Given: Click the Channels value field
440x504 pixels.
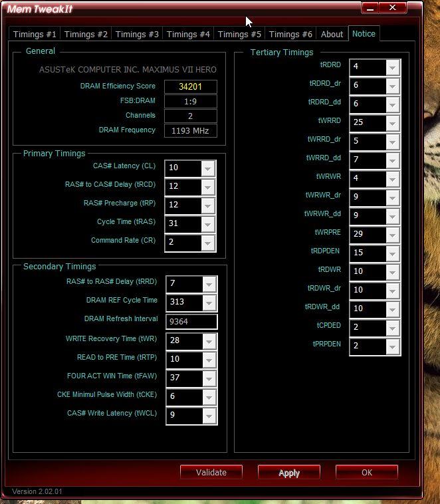Looking at the screenshot, I should pos(191,116).
